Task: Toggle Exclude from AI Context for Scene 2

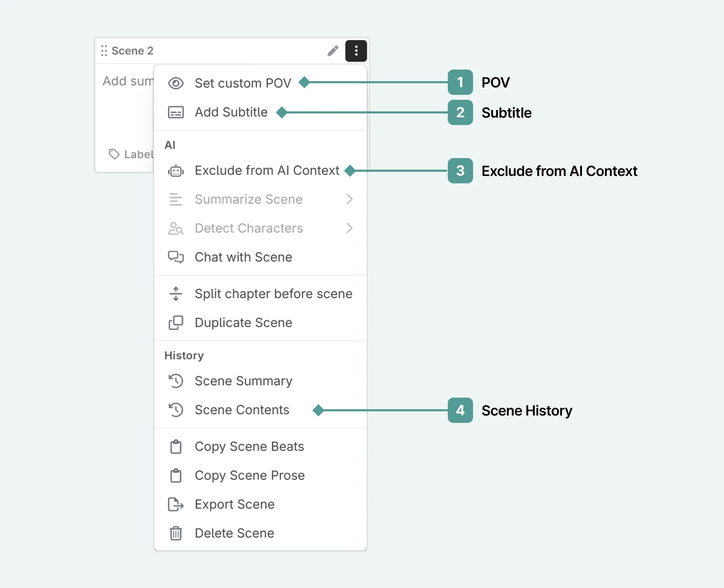Action: click(266, 171)
